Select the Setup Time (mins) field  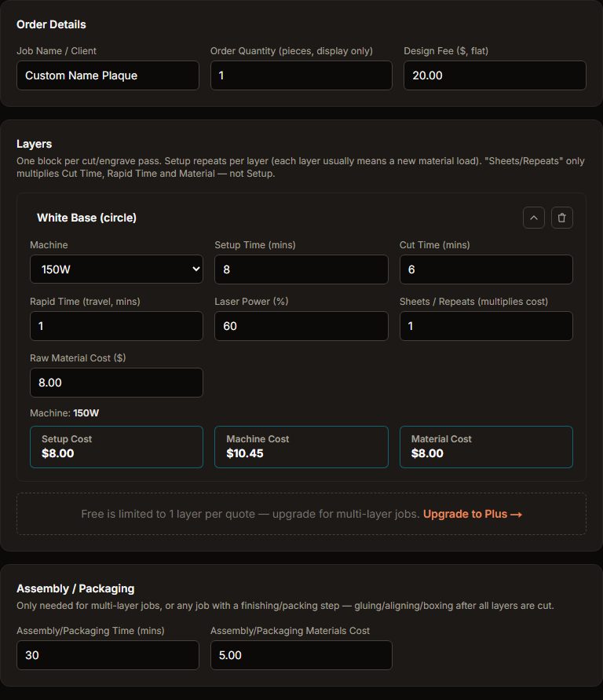[301, 269]
